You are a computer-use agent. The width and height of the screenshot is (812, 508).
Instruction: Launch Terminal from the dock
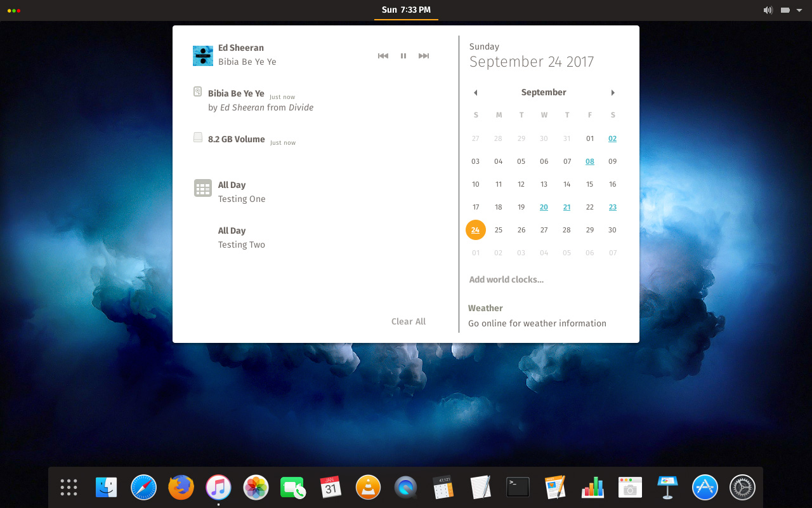tap(518, 488)
